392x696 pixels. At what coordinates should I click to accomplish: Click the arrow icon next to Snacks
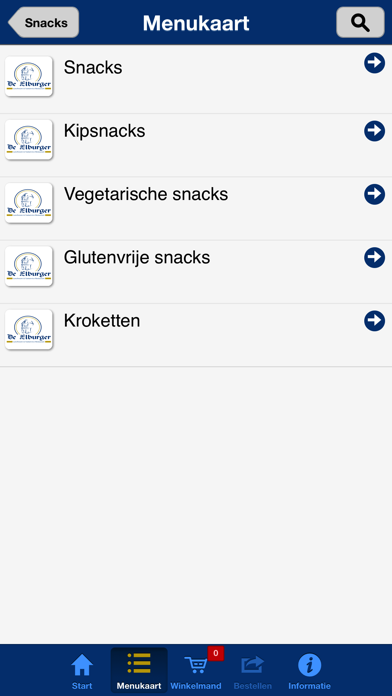click(375, 63)
